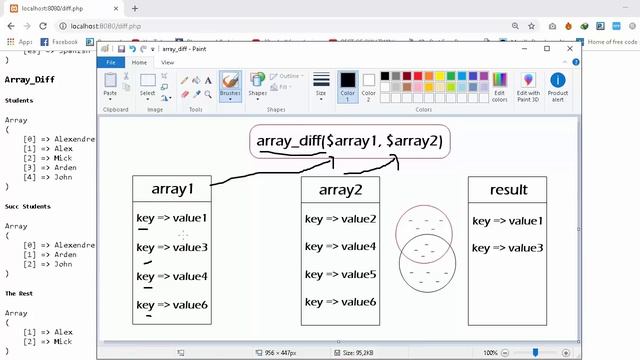Click the Brushes tool icon

230,80
